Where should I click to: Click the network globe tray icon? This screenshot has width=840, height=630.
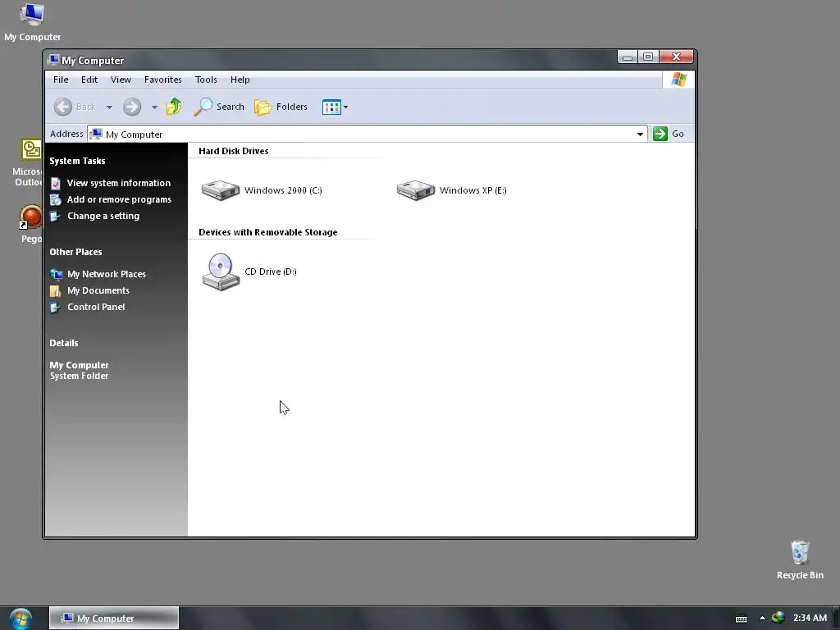pyautogui.click(x=778, y=618)
